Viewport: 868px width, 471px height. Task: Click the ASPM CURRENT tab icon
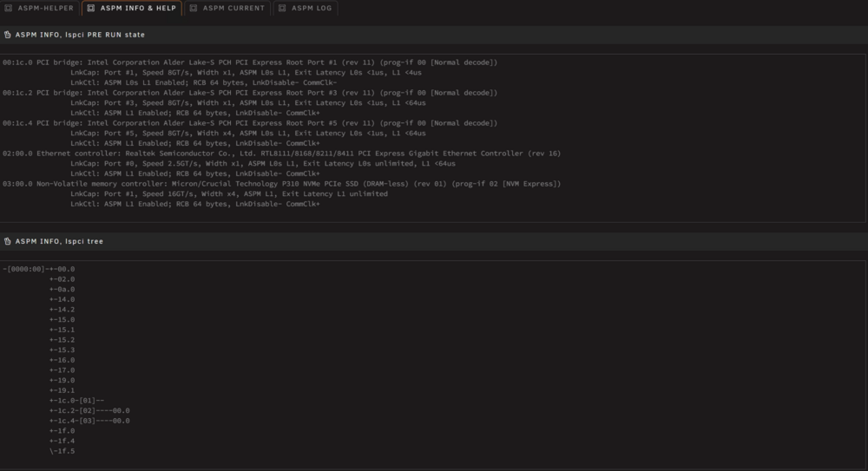pos(194,9)
